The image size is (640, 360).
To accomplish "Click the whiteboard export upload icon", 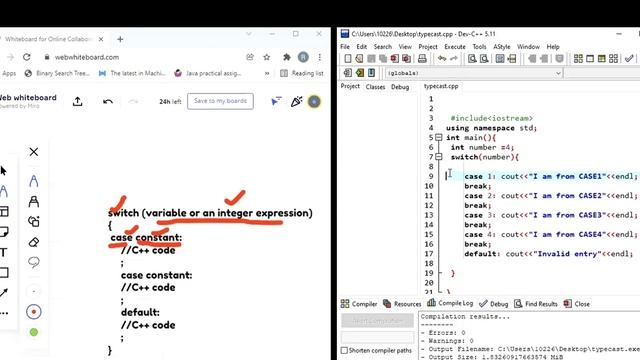I will [78, 101].
